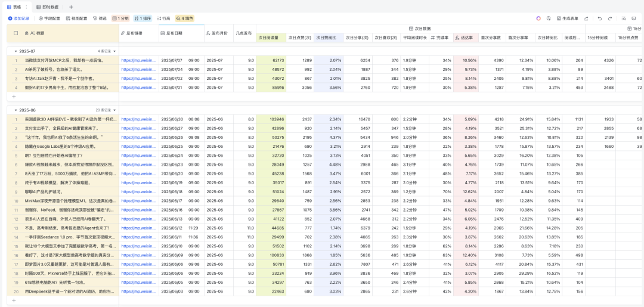
Task: Add a new view with plus tab
Action: click(x=71, y=7)
